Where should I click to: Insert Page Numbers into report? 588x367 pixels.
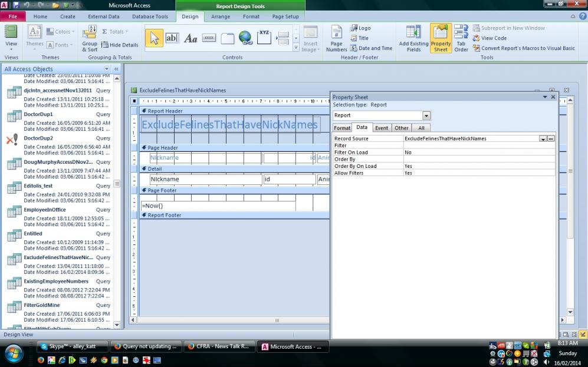click(x=336, y=39)
